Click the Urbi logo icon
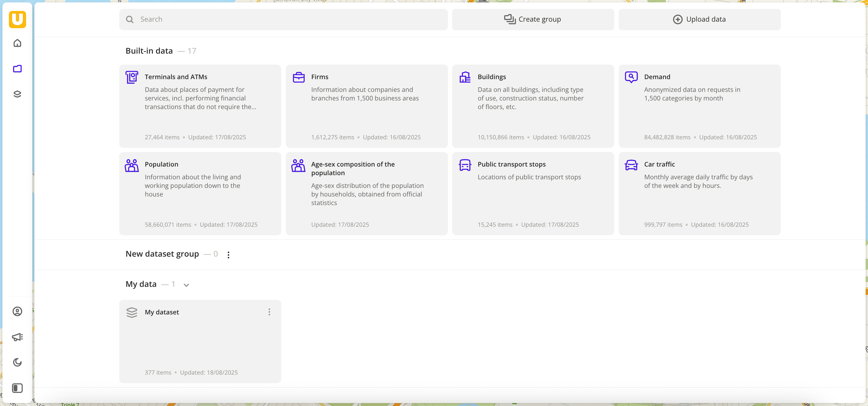 pyautogui.click(x=17, y=19)
